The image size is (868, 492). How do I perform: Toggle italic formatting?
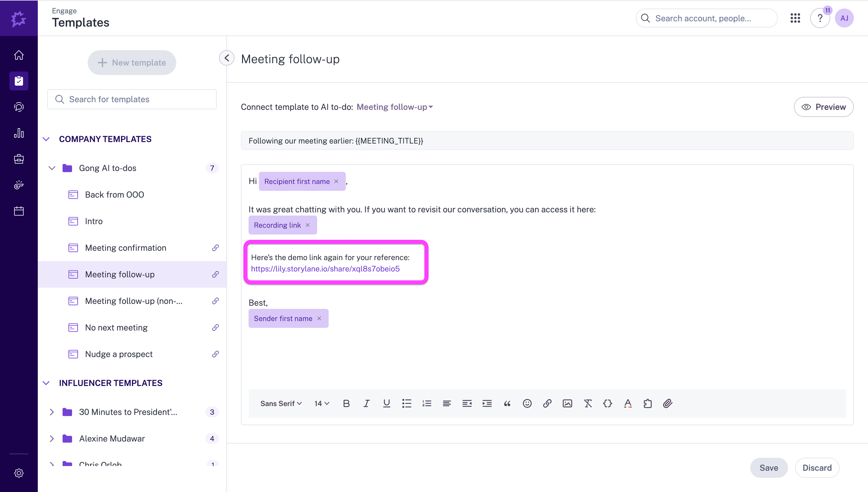366,403
